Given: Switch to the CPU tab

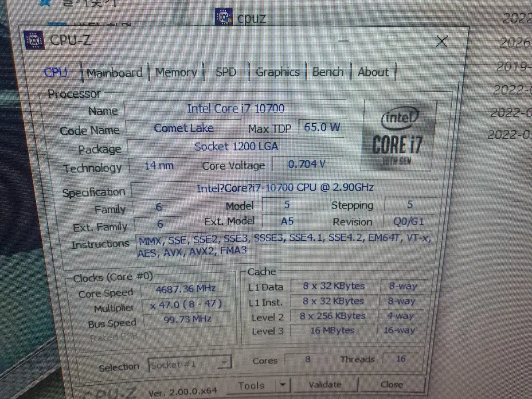Looking at the screenshot, I should pos(56,72).
